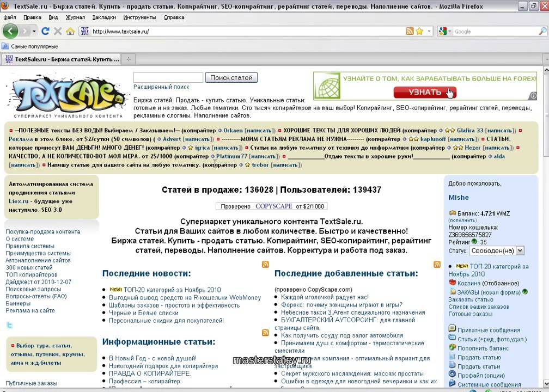Screen dimensions: 549x392
Task: Click the Продать статьи pages icon
Action: [x=453, y=365]
